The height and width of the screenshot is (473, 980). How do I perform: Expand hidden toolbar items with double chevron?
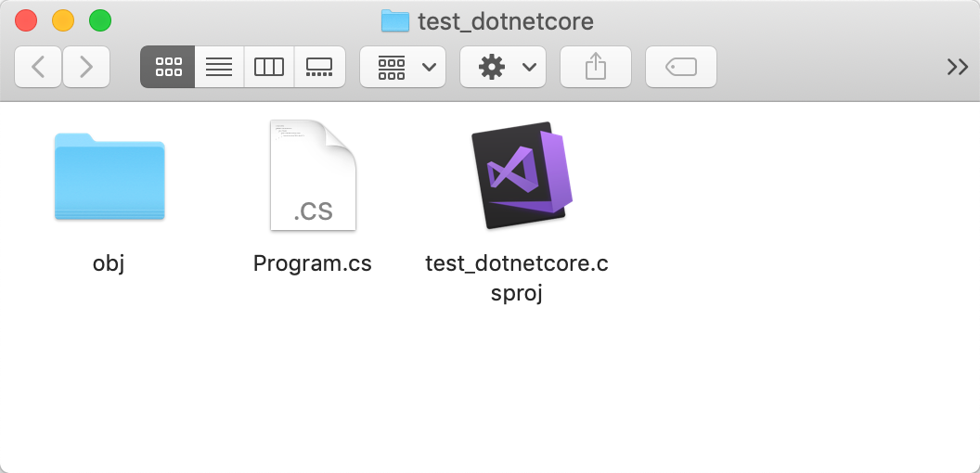(957, 67)
